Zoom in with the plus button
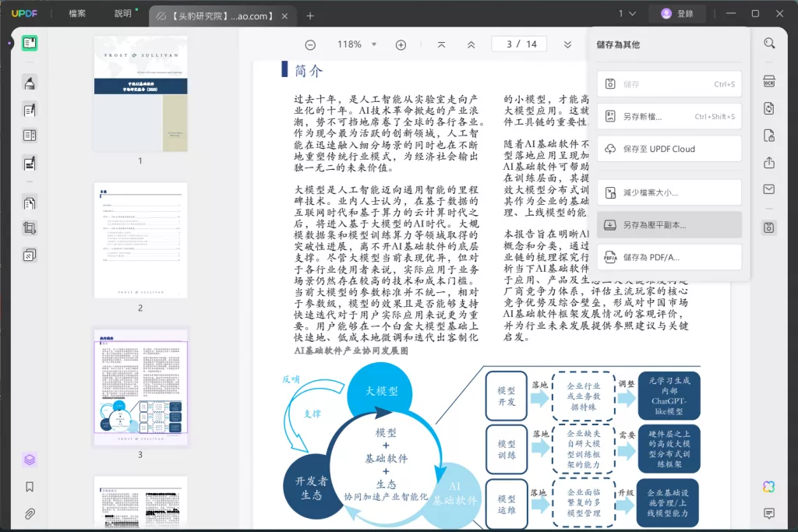 click(401, 44)
